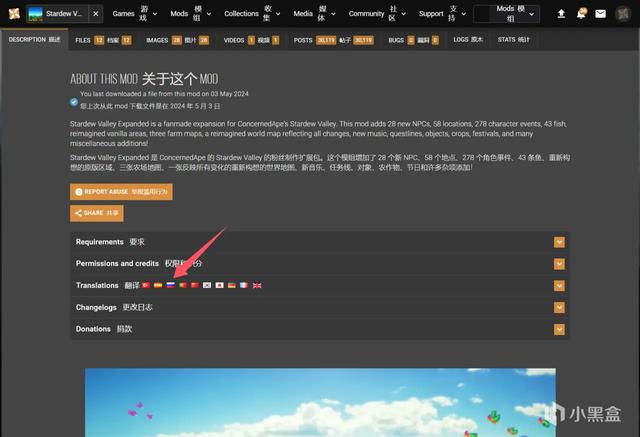Open the Games dropdown menu
640x437 pixels.
click(134, 13)
